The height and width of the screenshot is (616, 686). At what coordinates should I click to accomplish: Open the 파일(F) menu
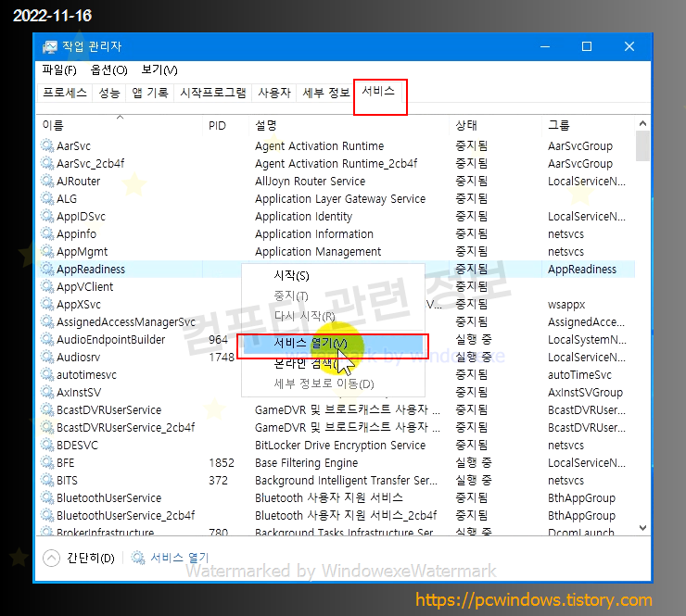pos(59,70)
